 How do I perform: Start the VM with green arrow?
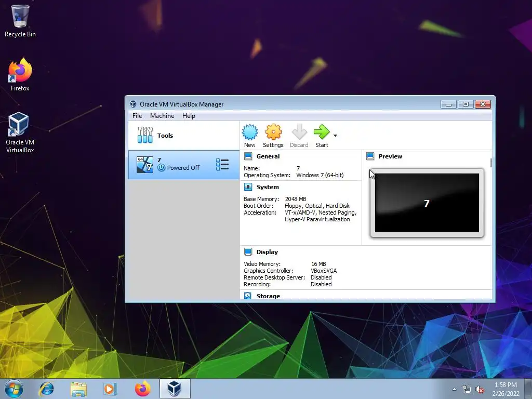pos(322,132)
